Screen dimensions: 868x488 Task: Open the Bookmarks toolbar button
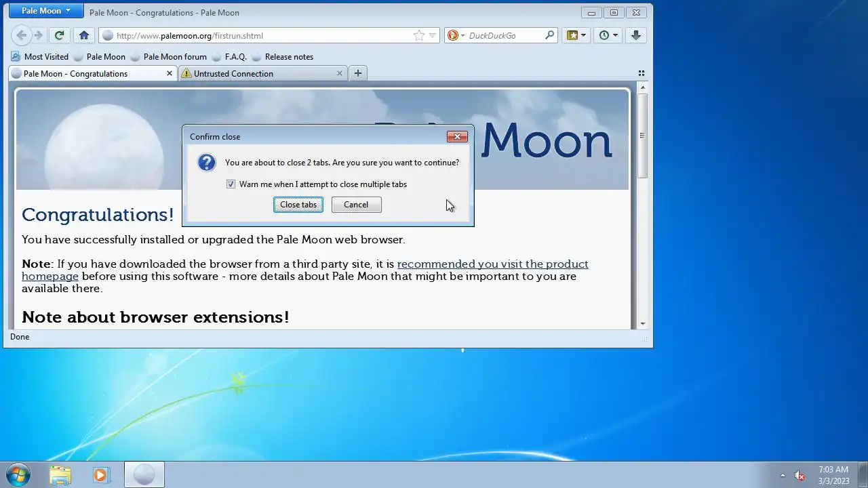tap(576, 35)
